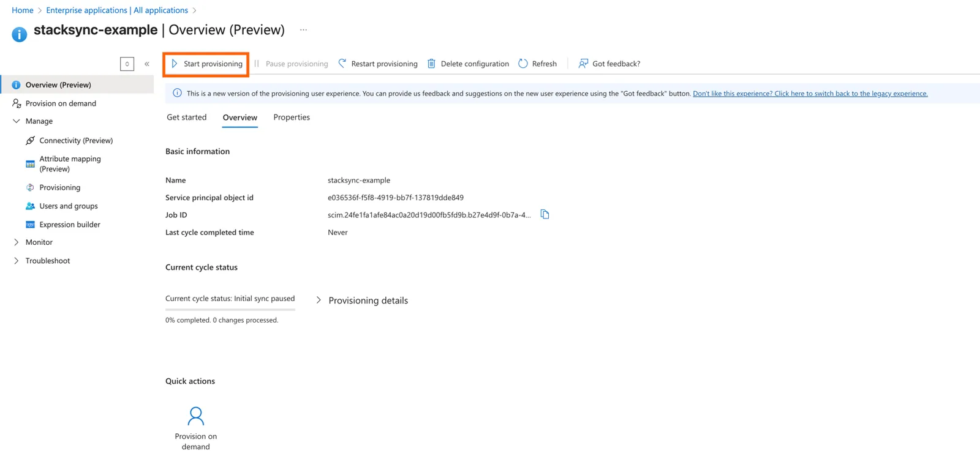This screenshot has width=980, height=467.
Task: Click the Basic information heading
Action: (197, 151)
